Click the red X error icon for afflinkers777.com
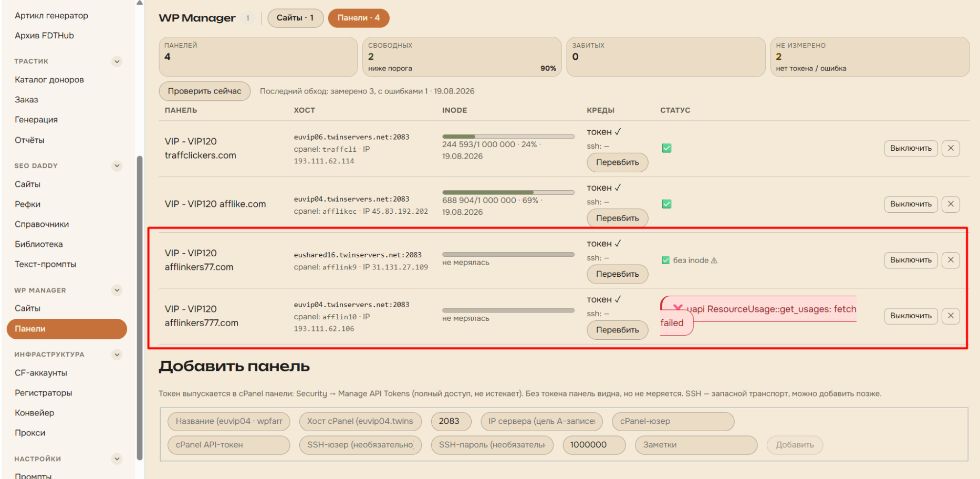 pyautogui.click(x=678, y=308)
